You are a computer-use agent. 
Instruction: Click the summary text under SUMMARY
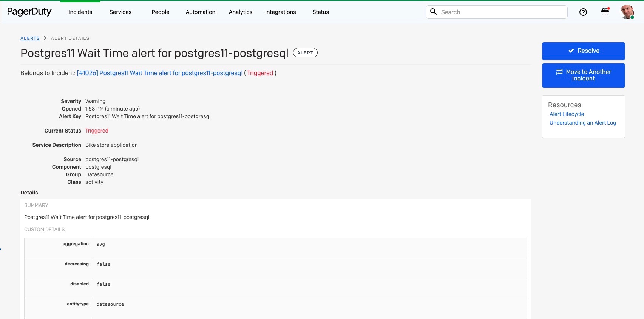[x=87, y=217]
